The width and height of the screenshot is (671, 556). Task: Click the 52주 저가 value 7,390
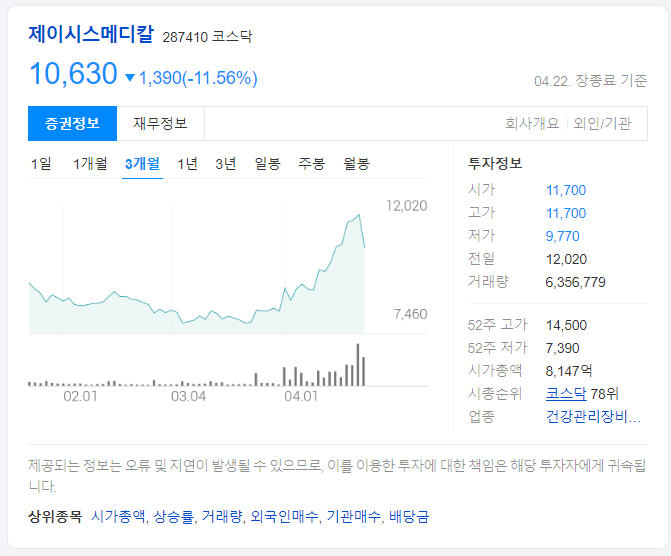tap(562, 348)
